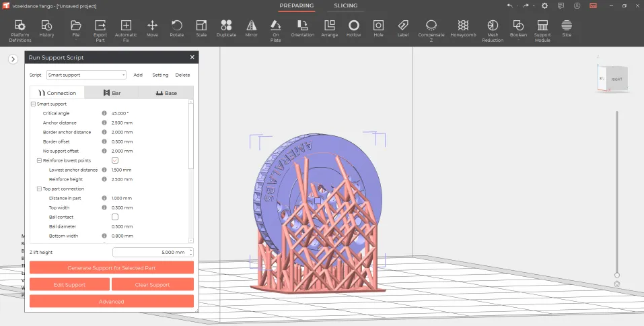Click the Top width value 0.300 mm
Screen dimensions: 644x326
(122, 207)
